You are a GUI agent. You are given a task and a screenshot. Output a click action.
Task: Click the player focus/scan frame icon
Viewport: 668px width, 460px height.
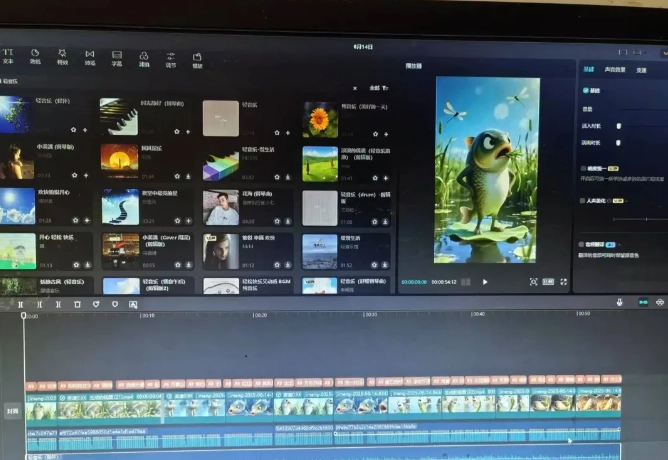click(x=533, y=282)
